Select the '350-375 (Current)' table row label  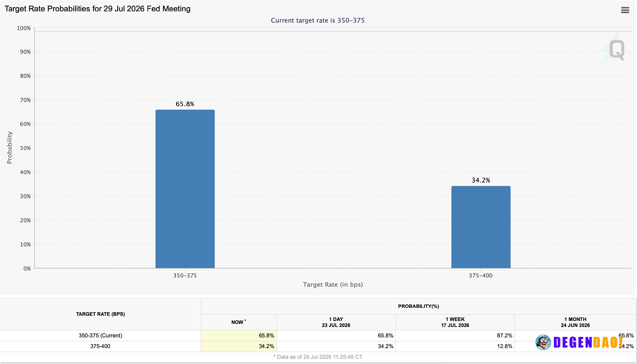coord(100,335)
